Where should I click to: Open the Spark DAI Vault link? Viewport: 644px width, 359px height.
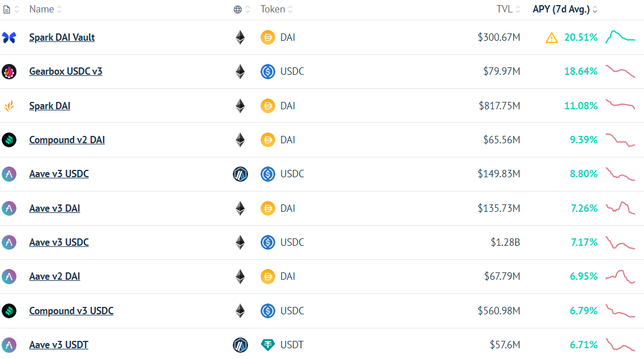coord(62,37)
